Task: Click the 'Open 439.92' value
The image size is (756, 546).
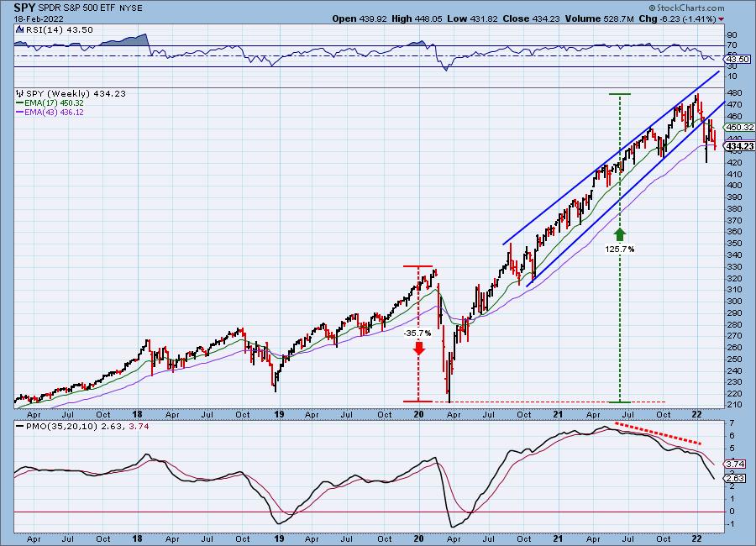Action: click(360, 18)
